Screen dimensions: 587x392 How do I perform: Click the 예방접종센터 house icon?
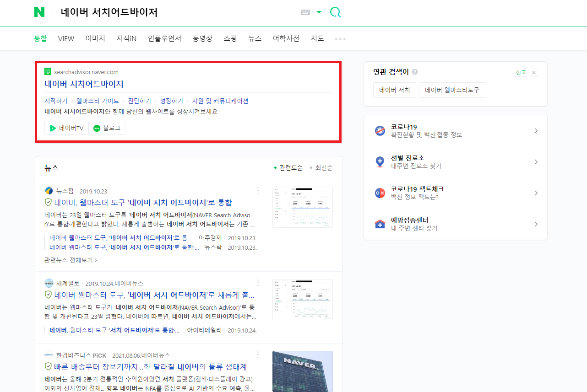coord(380,224)
